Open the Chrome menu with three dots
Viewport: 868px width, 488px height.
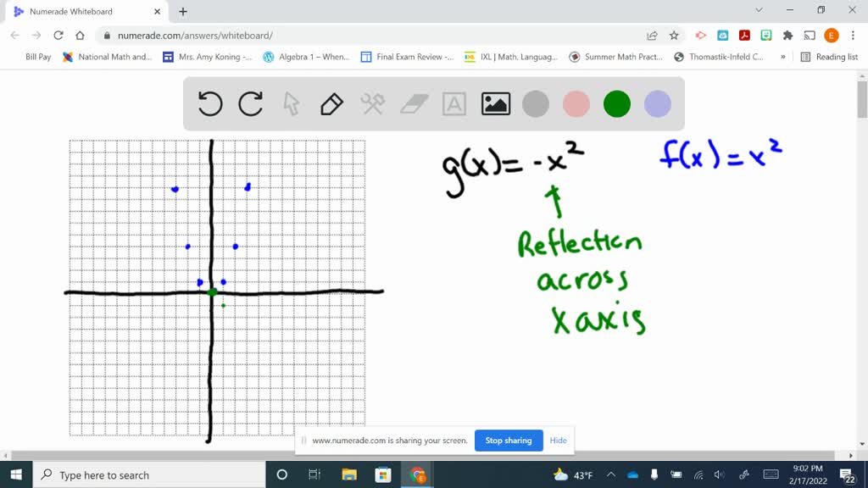click(x=852, y=35)
